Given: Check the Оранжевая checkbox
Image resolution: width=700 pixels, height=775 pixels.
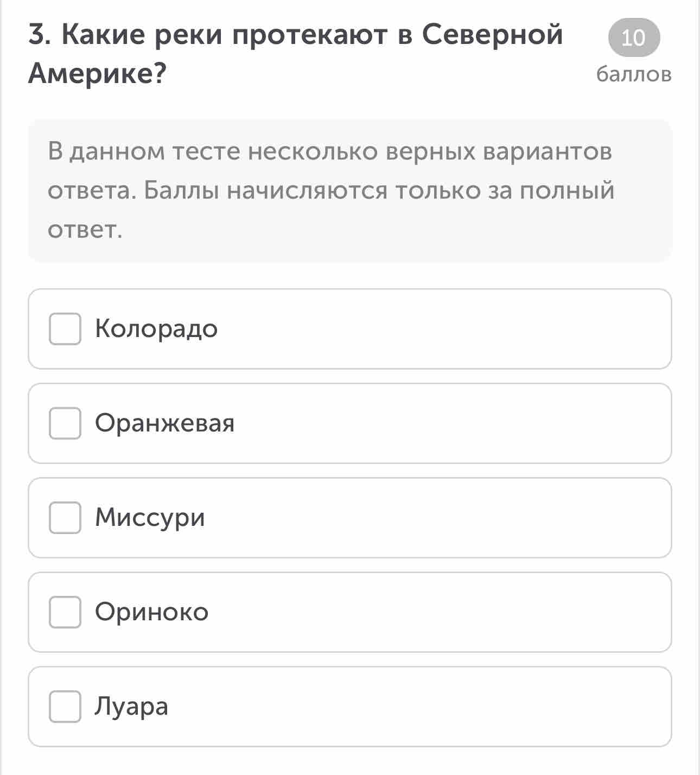Looking at the screenshot, I should coord(65,423).
